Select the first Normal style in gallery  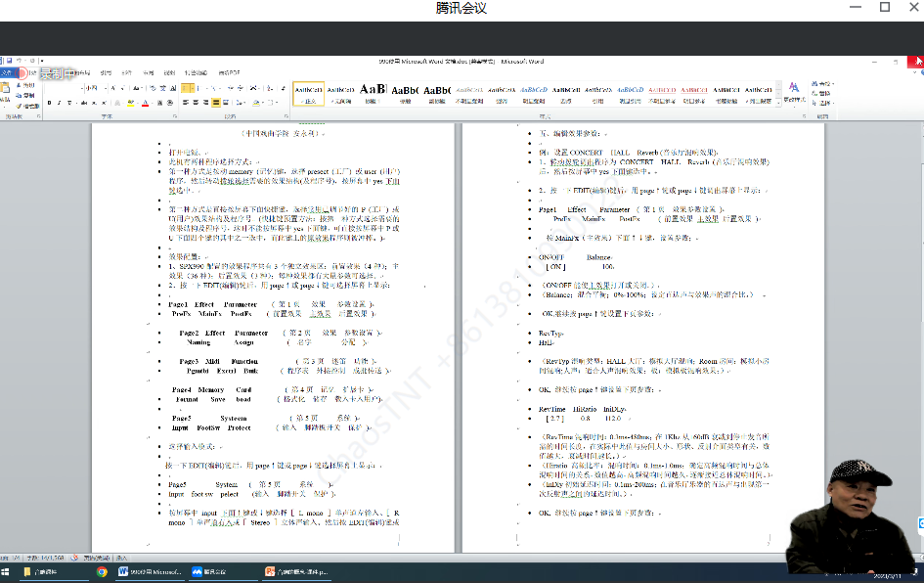pos(309,93)
